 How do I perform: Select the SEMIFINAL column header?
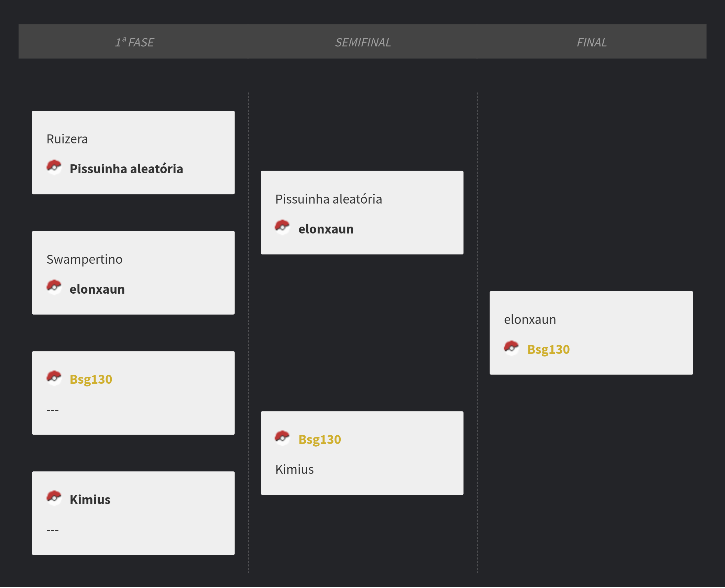pos(363,42)
